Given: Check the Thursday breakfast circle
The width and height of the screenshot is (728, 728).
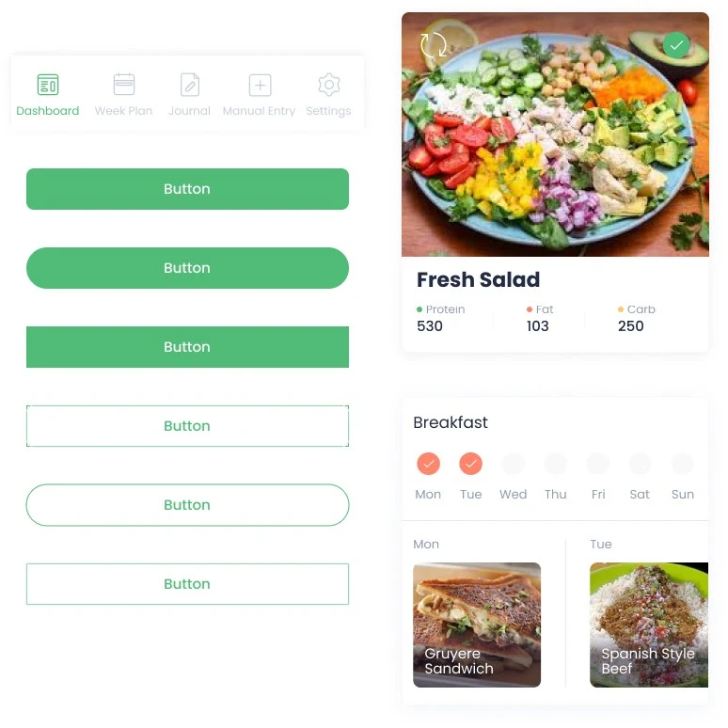Looking at the screenshot, I should click(x=555, y=464).
